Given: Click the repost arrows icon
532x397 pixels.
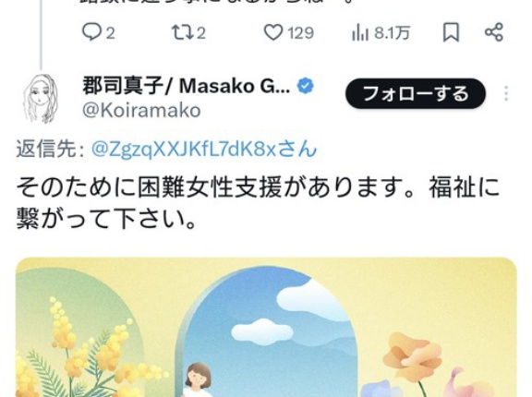Looking at the screenshot, I should [182, 33].
